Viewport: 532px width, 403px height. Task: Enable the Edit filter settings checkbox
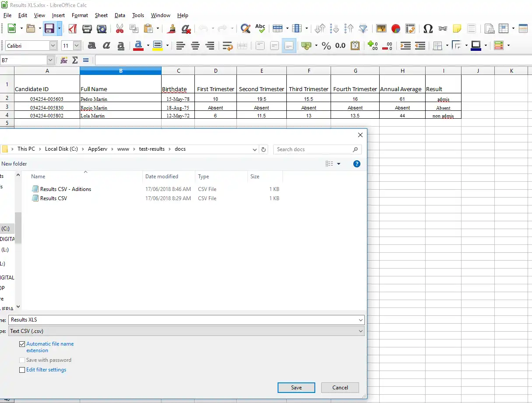pos(22,370)
